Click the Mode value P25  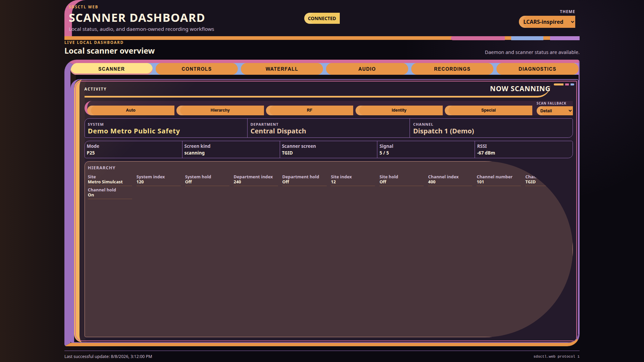tap(91, 153)
